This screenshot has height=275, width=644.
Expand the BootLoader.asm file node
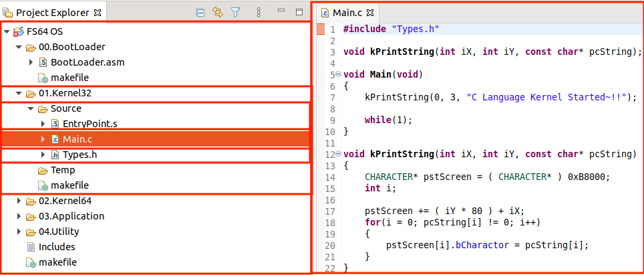[x=31, y=62]
